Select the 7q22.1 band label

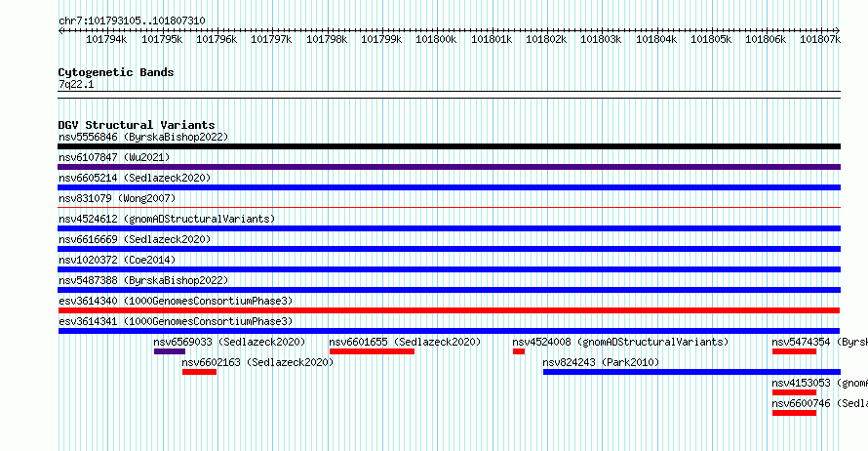pos(76,84)
